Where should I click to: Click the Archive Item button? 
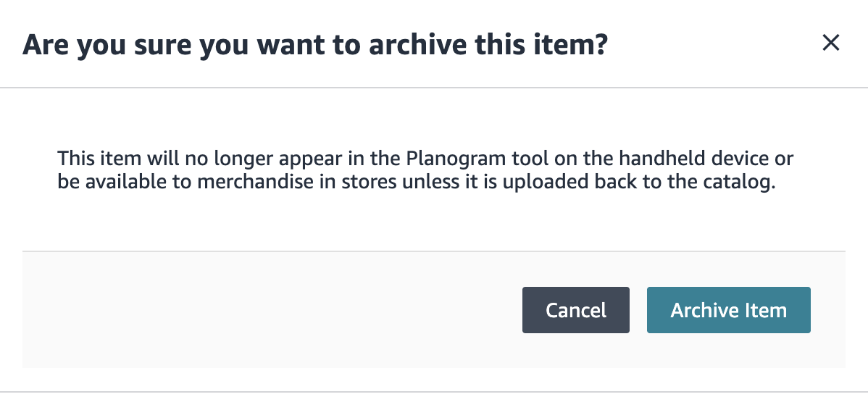point(728,310)
